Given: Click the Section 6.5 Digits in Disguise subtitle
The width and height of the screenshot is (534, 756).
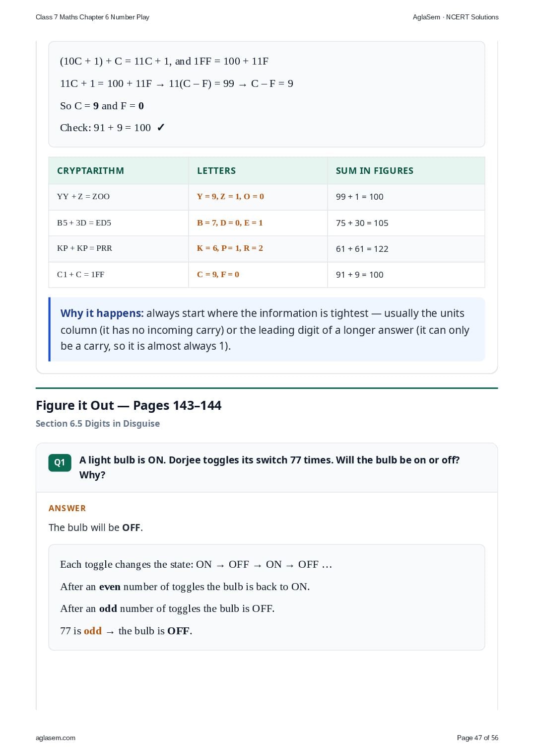Looking at the screenshot, I should [x=98, y=424].
